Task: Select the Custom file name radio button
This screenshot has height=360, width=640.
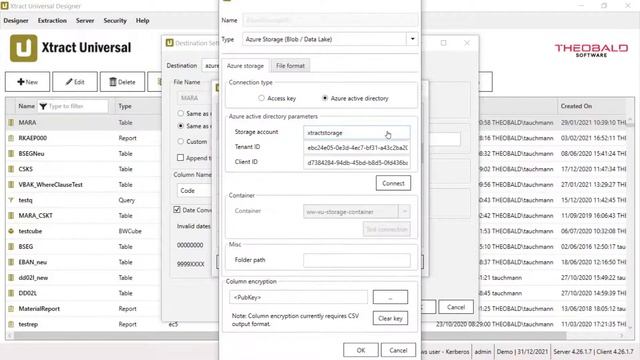Action: tap(180, 141)
